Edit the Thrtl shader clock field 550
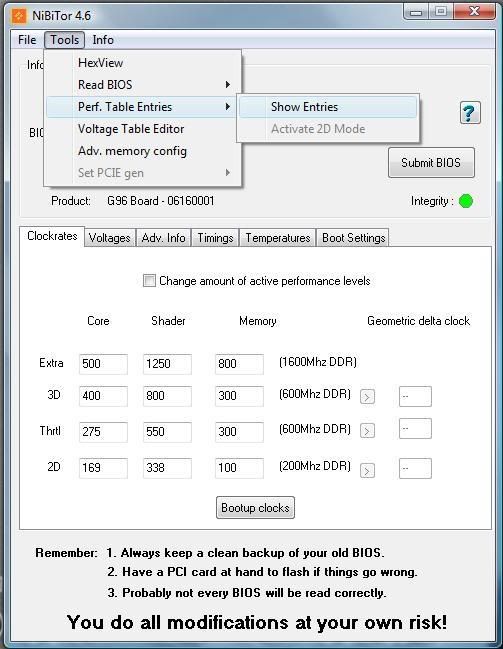Screen dimensions: 503x649 [167, 432]
